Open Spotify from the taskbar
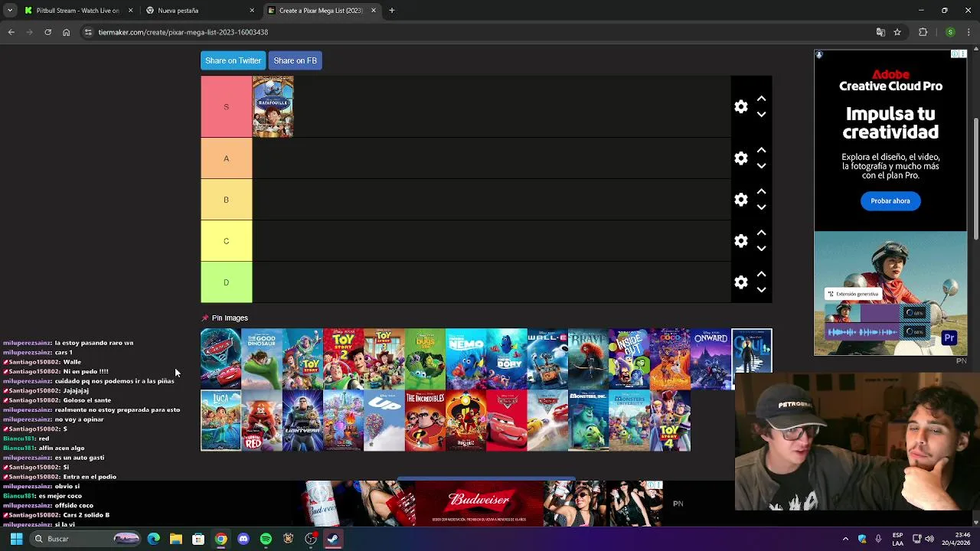The width and height of the screenshot is (980, 551). 266,539
